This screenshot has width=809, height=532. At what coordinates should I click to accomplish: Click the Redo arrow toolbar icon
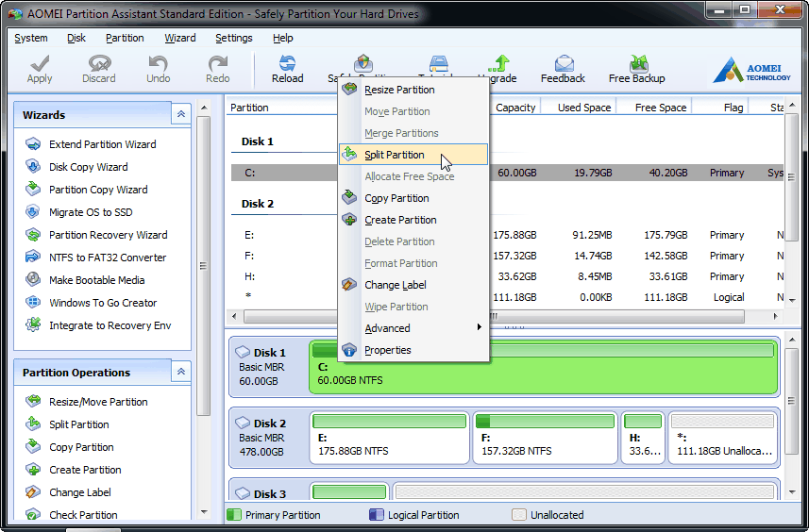coord(218,64)
